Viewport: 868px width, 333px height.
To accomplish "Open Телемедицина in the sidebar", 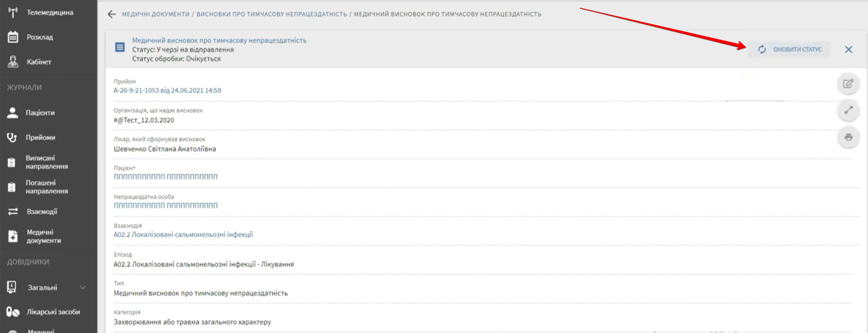I will [49, 12].
